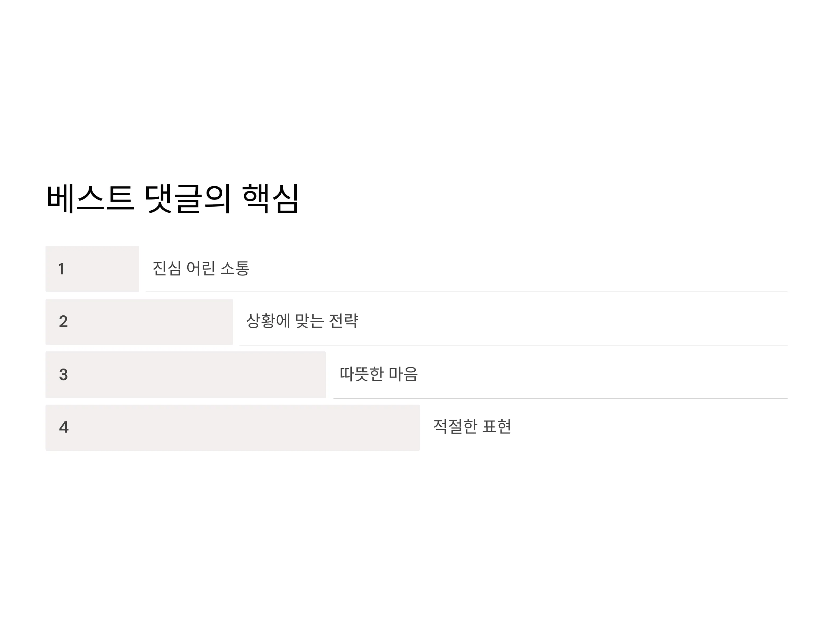Click the divider line under "진심 어린 소통"
This screenshot has height=630, width=840.
(467, 292)
